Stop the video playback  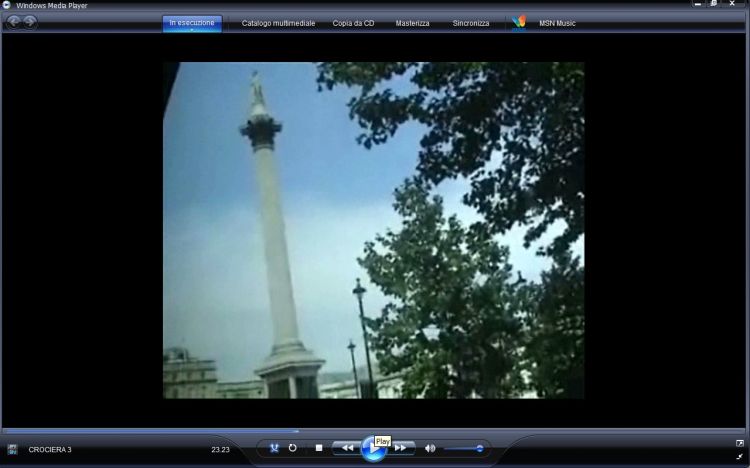(318, 448)
